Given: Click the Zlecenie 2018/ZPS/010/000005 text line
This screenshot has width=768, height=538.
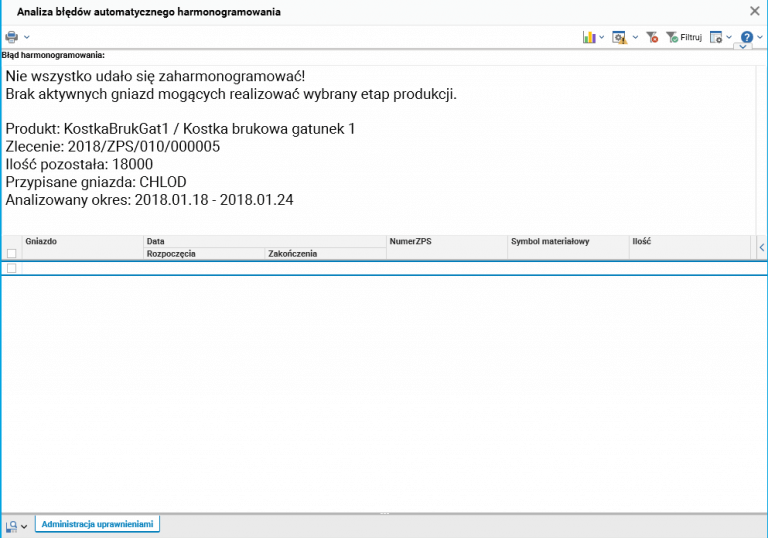Looking at the screenshot, I should pyautogui.click(x=113, y=147).
